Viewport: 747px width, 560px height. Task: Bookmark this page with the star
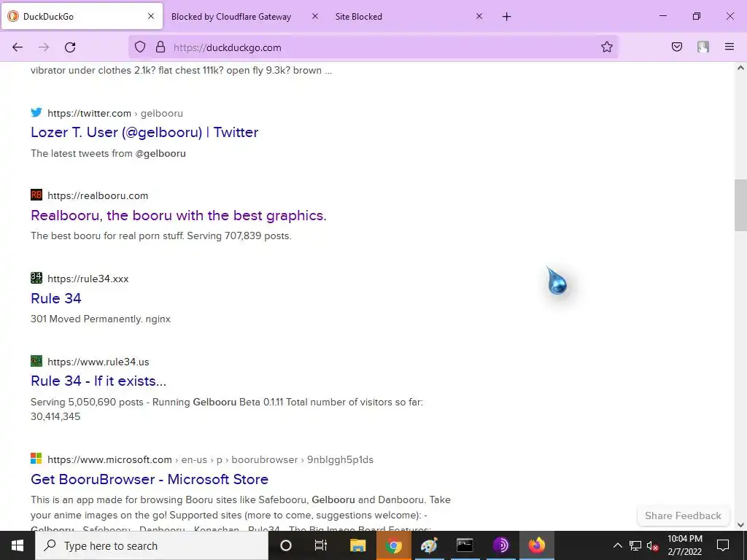click(x=606, y=47)
